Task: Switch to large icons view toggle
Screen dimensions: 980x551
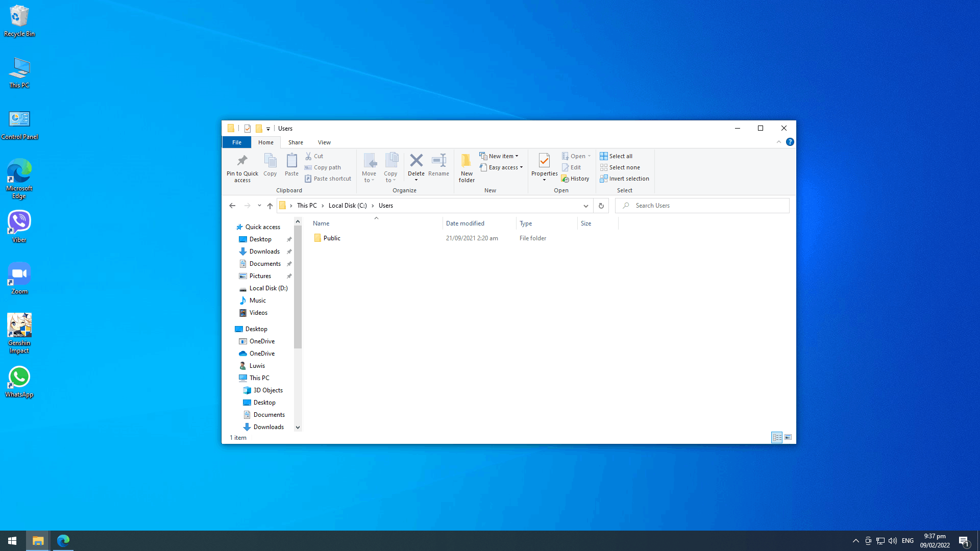Action: tap(788, 437)
